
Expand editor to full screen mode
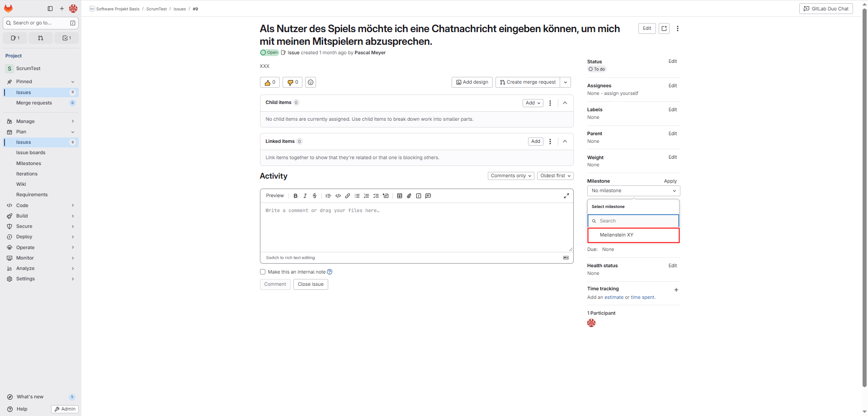(x=566, y=196)
